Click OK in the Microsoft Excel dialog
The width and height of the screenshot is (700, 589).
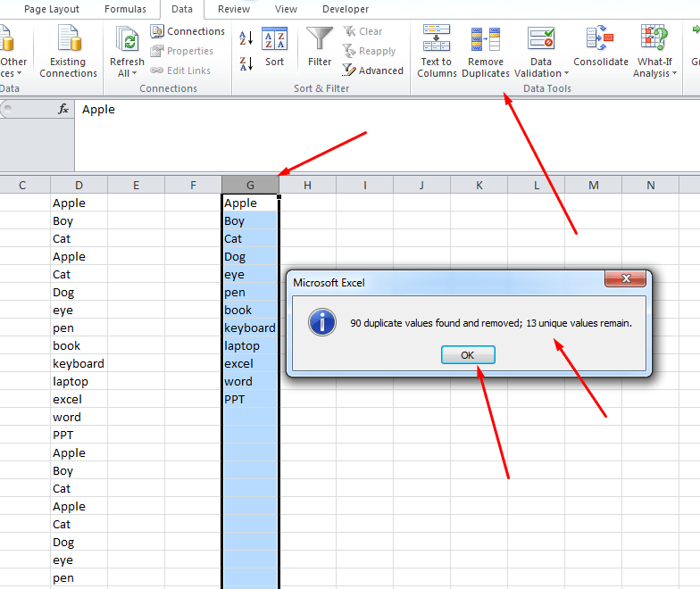pyautogui.click(x=468, y=355)
